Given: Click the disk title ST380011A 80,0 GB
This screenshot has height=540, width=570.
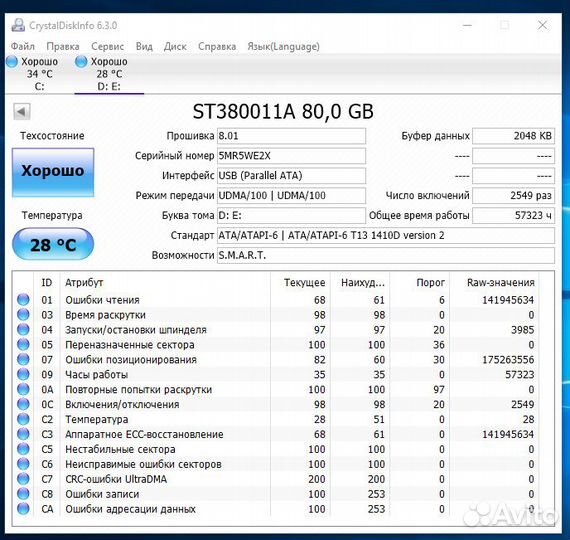Looking at the screenshot, I should [x=283, y=111].
